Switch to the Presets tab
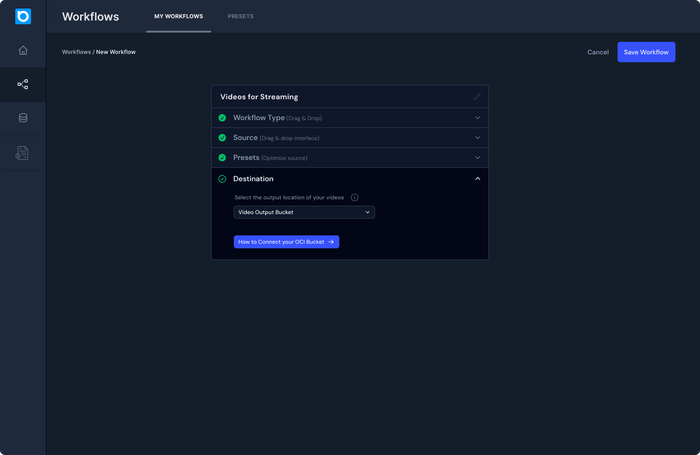700x455 pixels. pyautogui.click(x=240, y=17)
